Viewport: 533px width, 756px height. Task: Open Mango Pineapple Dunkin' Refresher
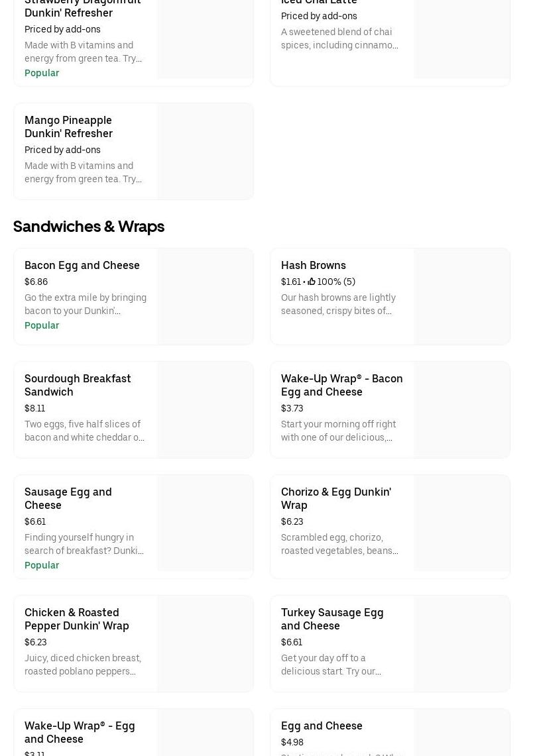tap(68, 127)
